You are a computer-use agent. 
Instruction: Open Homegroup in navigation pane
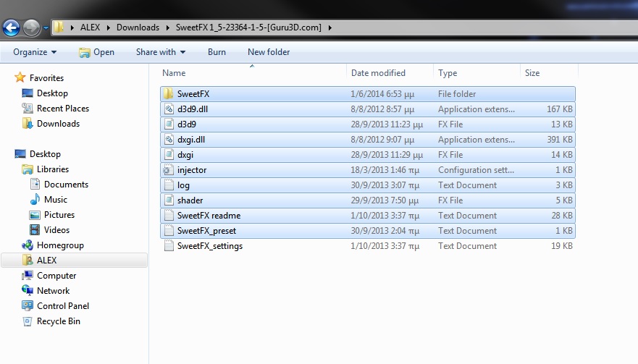(x=60, y=245)
